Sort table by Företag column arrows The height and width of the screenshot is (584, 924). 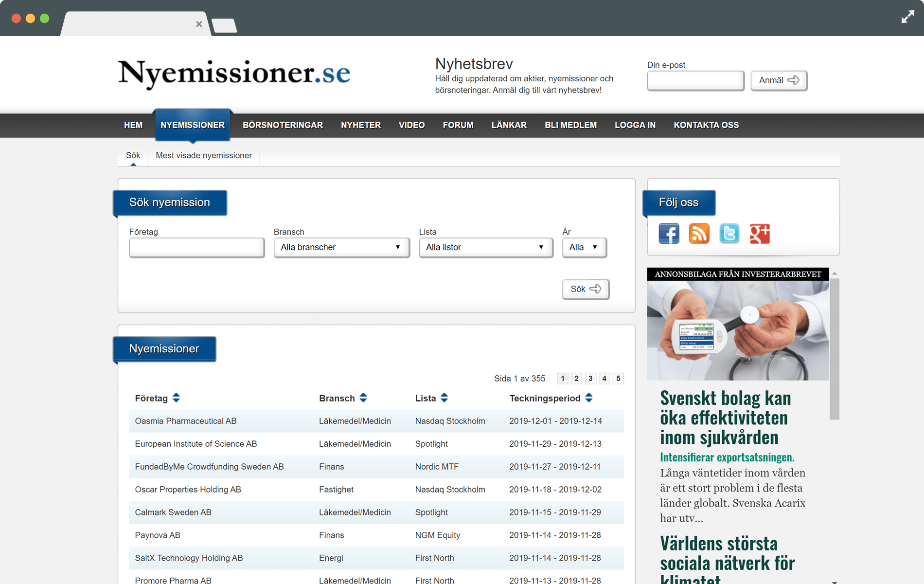(x=176, y=398)
